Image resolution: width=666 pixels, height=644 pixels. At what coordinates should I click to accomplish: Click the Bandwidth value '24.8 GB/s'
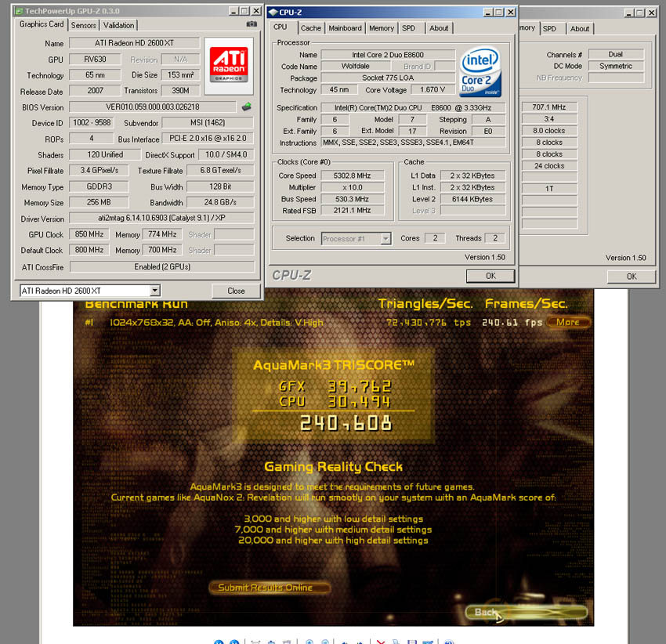[220, 203]
